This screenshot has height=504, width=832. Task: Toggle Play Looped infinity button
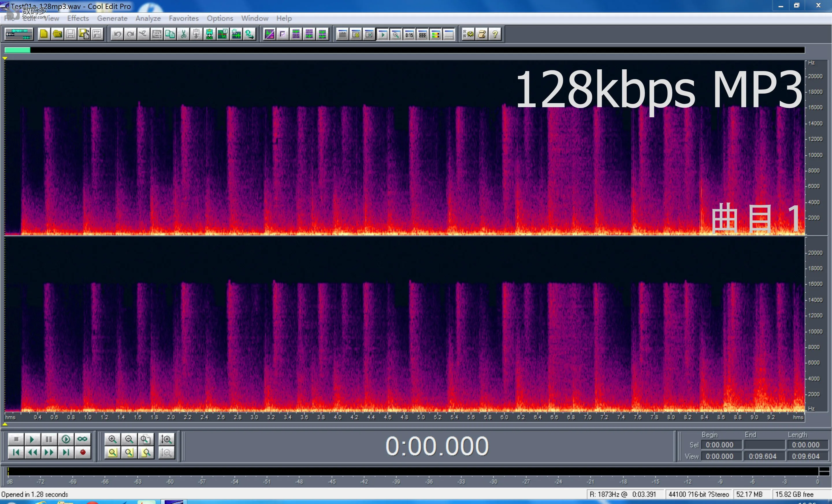pos(82,439)
